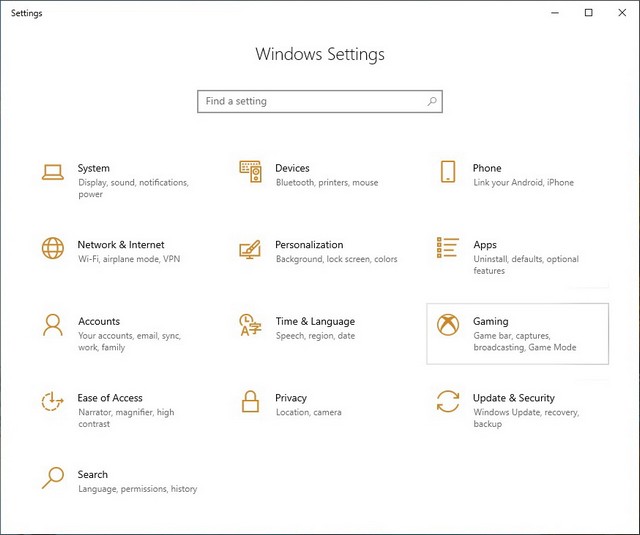Open the Privacy padlock icon

coord(250,401)
